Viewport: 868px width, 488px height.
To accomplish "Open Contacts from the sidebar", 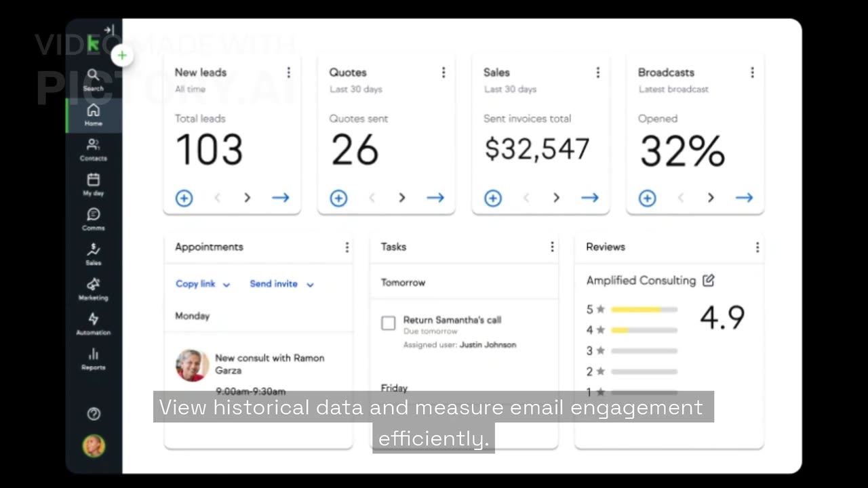I will coord(94,150).
